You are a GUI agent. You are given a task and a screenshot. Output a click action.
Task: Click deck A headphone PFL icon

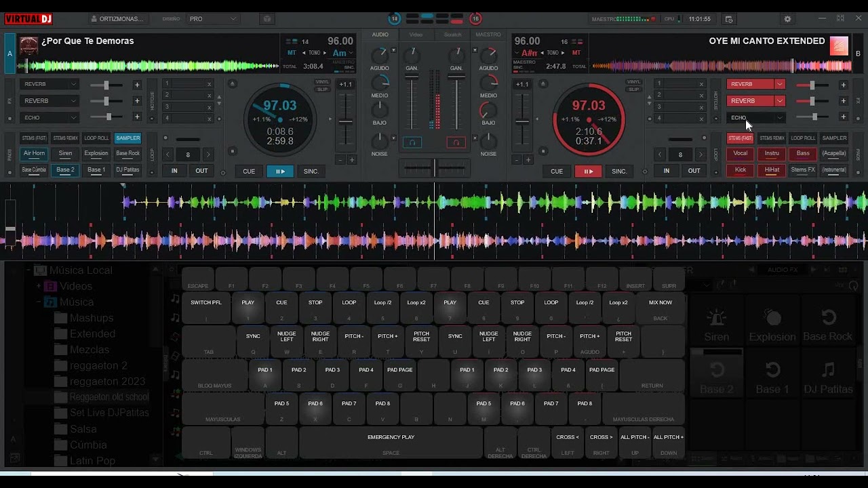coord(412,142)
